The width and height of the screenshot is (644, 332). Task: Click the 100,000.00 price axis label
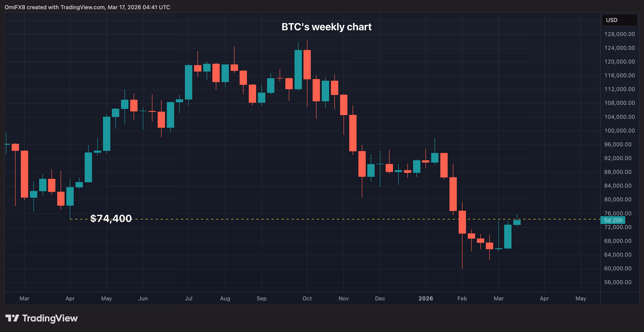pos(619,131)
